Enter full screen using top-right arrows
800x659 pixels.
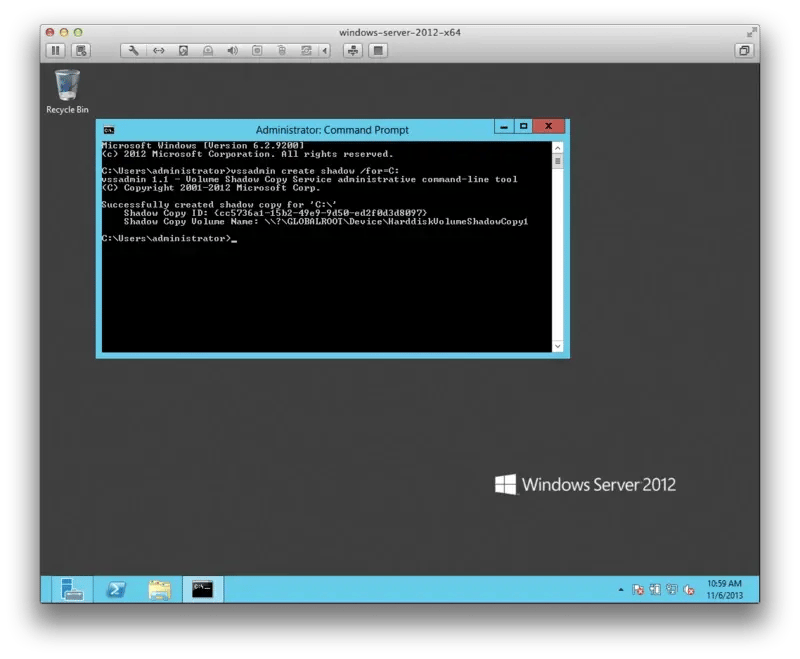(x=745, y=50)
